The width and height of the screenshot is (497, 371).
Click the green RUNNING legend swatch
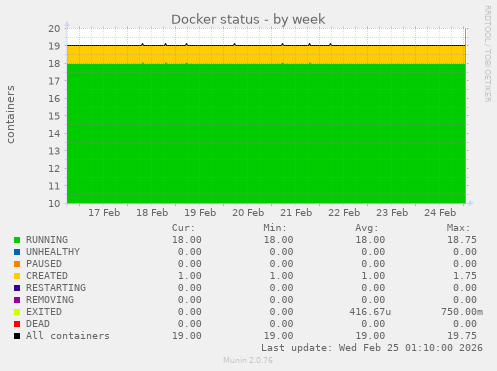(17, 240)
